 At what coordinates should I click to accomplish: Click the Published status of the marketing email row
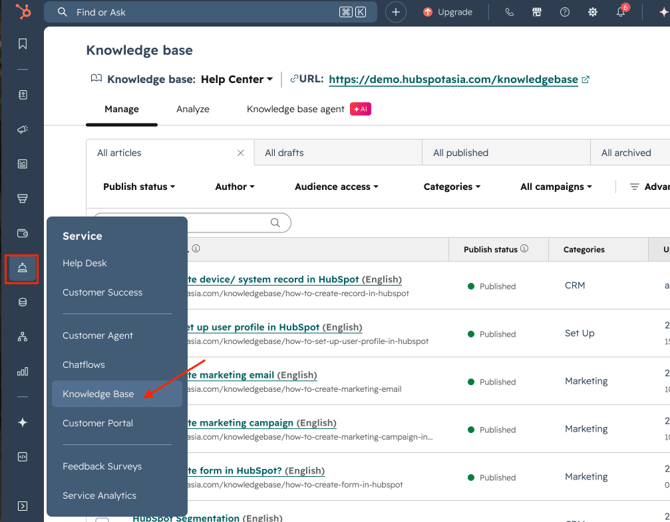coord(492,382)
